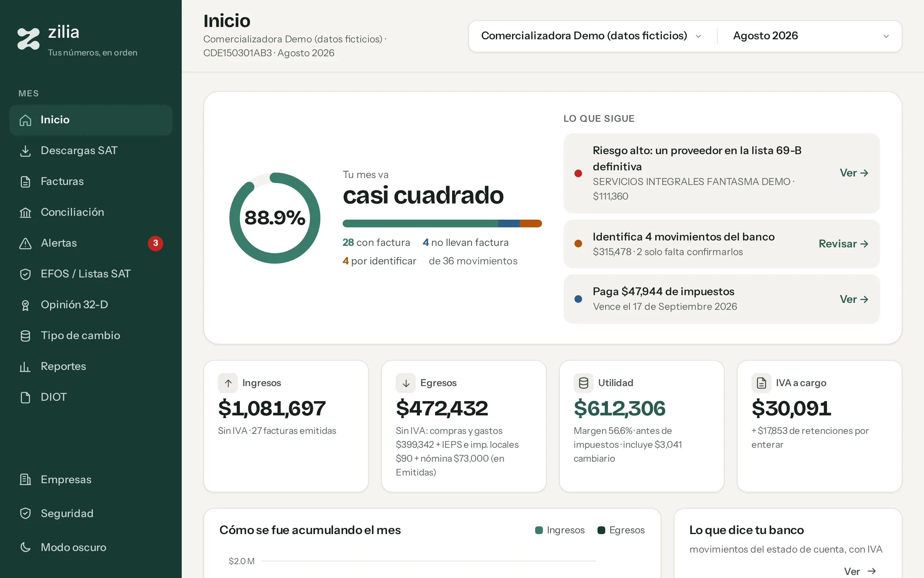Open Reportes from the sidebar

coord(91,366)
